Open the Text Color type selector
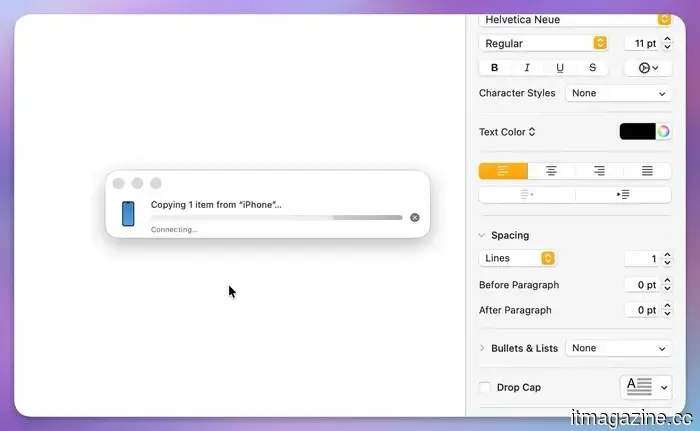This screenshot has height=431, width=700. tap(507, 132)
